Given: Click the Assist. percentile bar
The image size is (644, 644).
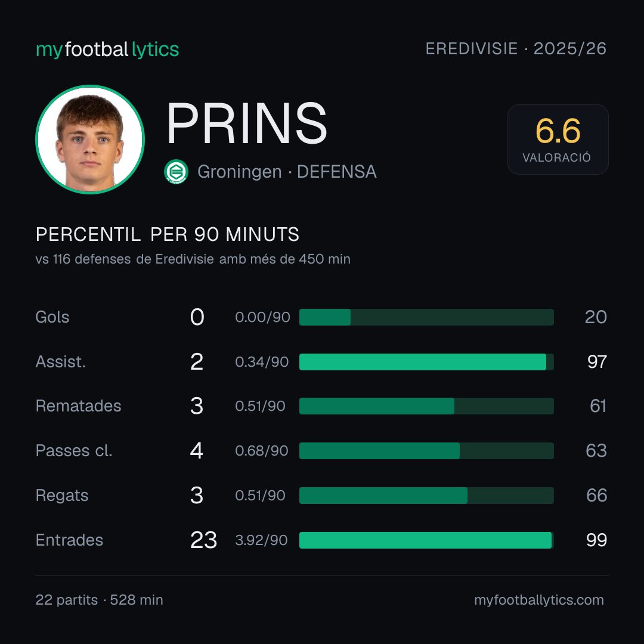Looking at the screenshot, I should point(426,362).
